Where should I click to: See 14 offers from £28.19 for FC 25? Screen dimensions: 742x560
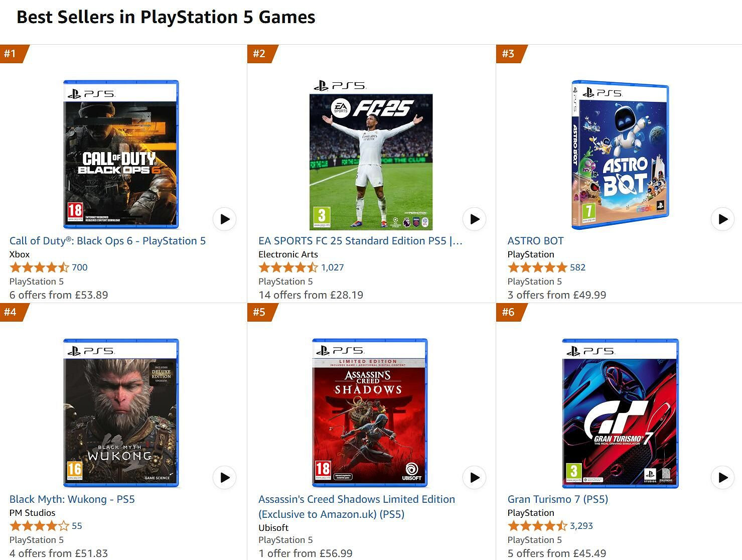click(311, 295)
